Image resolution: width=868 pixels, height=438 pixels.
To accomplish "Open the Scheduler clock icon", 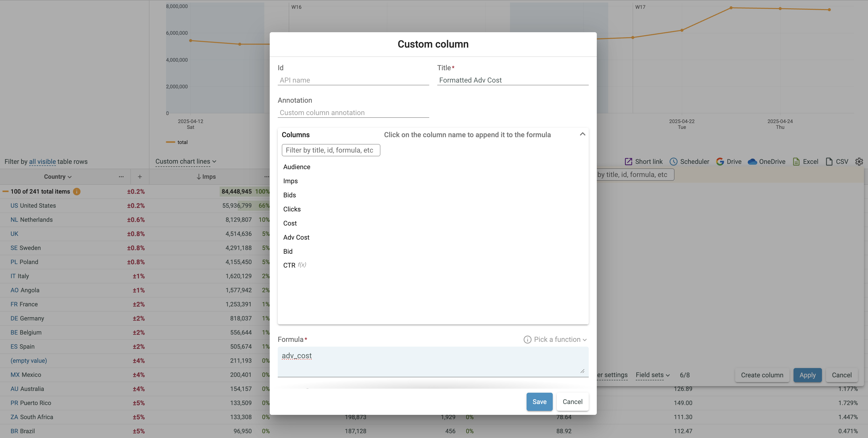I will pyautogui.click(x=673, y=162).
